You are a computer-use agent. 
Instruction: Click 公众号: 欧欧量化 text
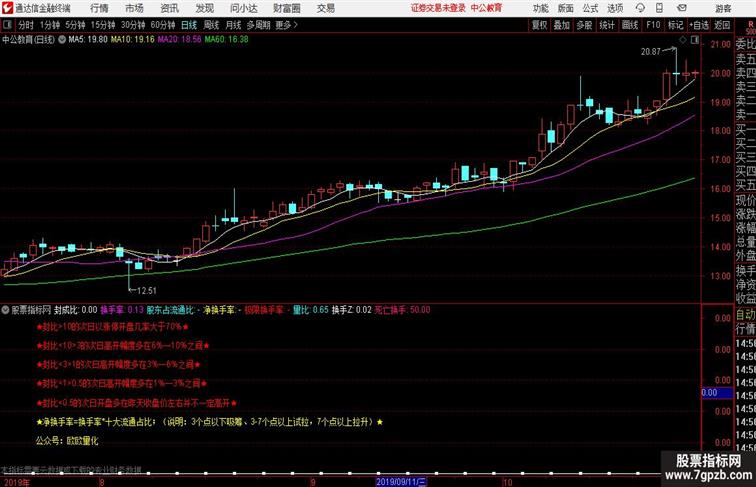67,441
